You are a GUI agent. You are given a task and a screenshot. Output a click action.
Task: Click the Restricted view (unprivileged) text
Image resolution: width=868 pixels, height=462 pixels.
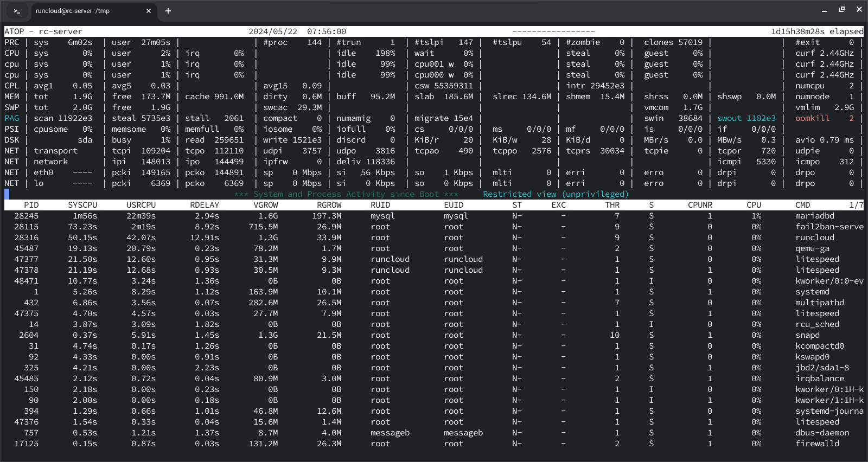pyautogui.click(x=556, y=194)
